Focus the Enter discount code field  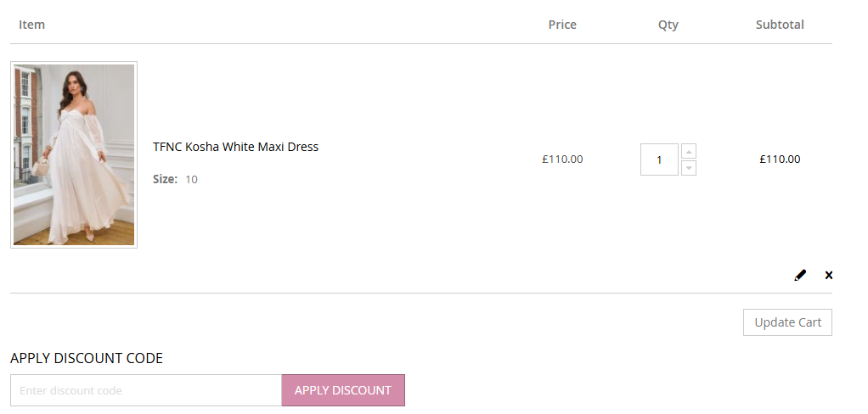[x=146, y=390]
